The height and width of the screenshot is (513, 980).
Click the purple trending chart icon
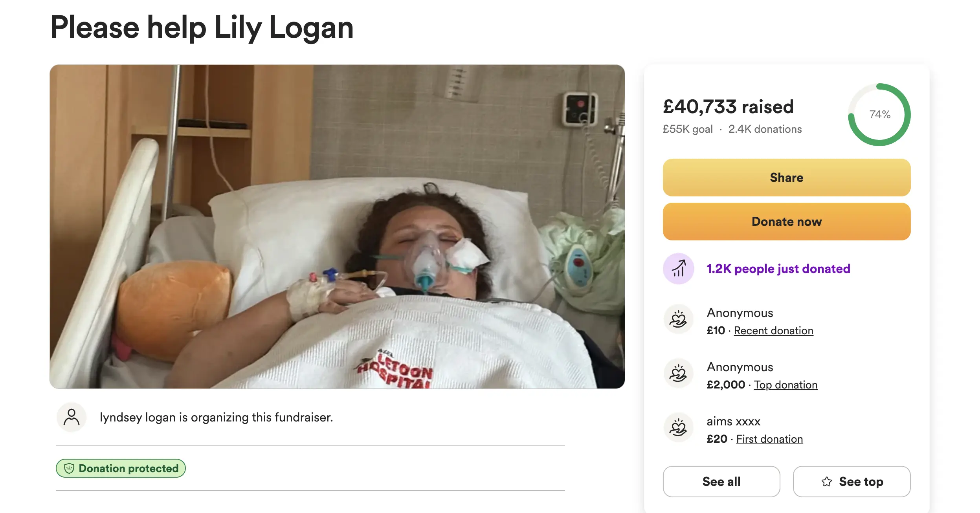pos(679,269)
